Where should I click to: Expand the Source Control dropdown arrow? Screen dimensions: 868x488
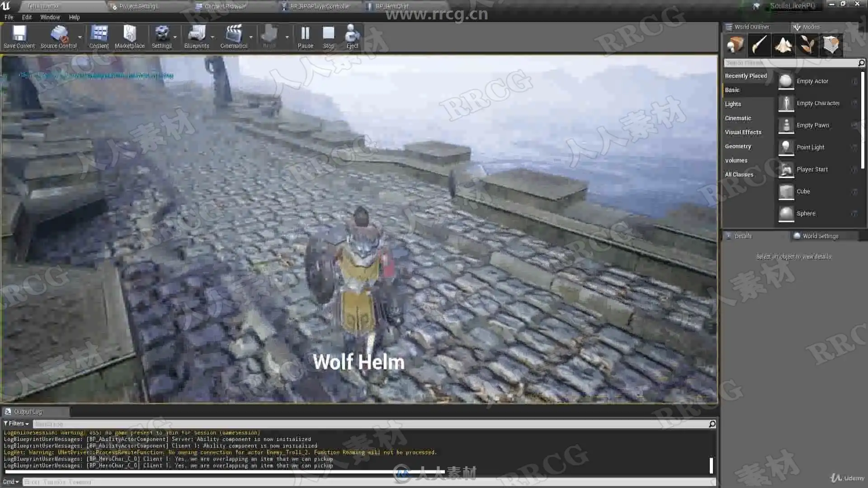80,38
